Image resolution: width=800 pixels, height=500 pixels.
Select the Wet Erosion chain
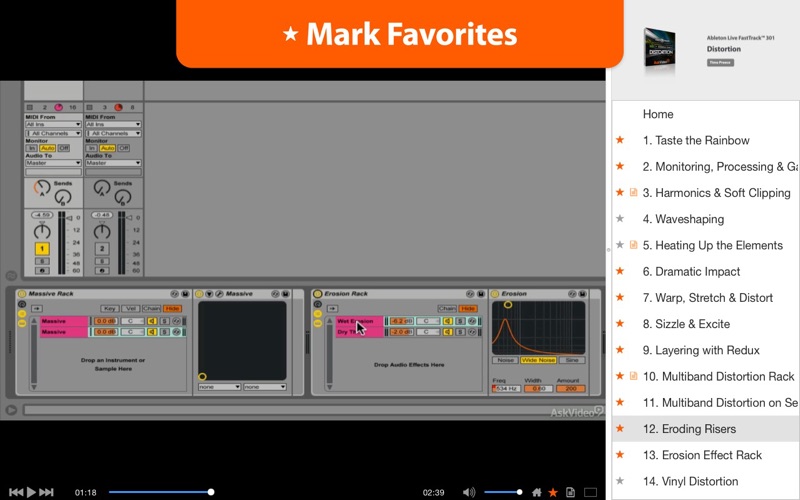coord(360,321)
